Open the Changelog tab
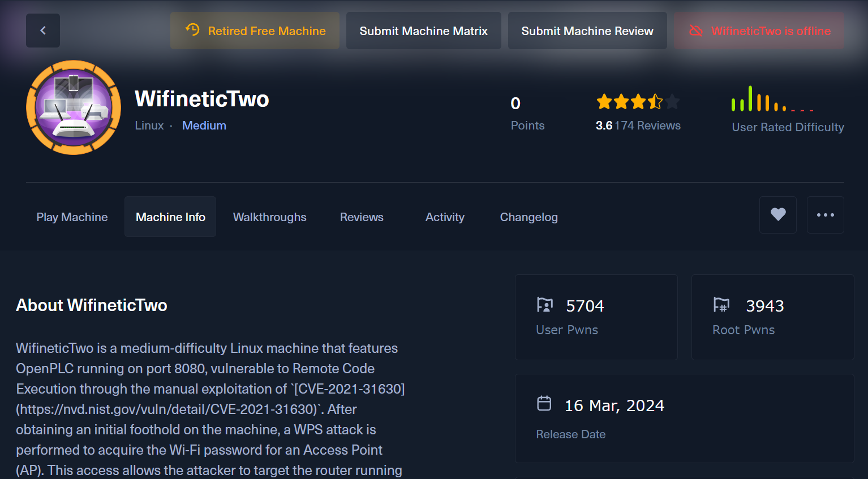Image resolution: width=868 pixels, height=479 pixels. (x=528, y=217)
